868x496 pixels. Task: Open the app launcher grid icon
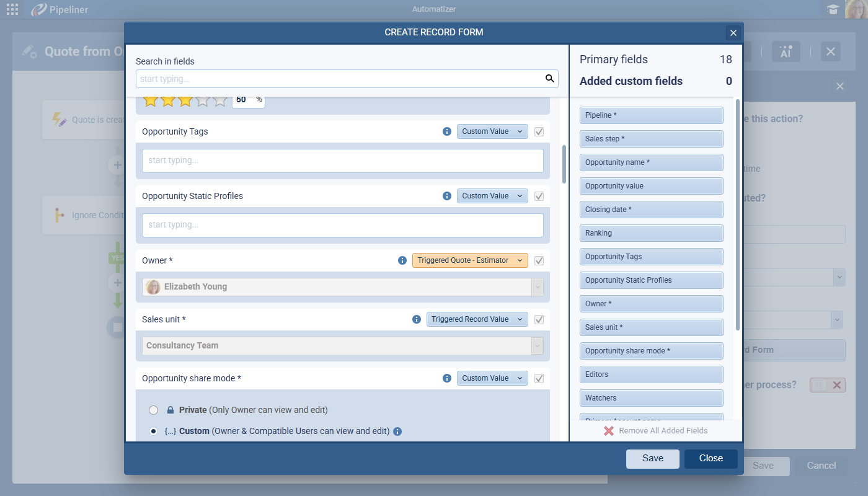[12, 9]
